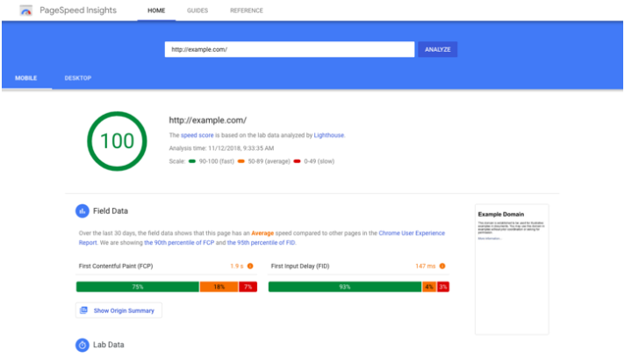
Task: Click the FCP green 75% bar segment
Action: (x=138, y=287)
